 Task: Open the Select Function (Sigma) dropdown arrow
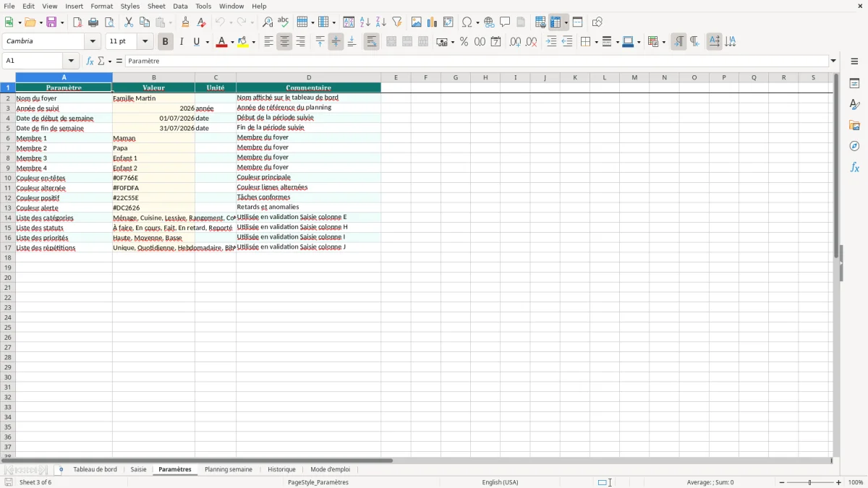coord(109,61)
